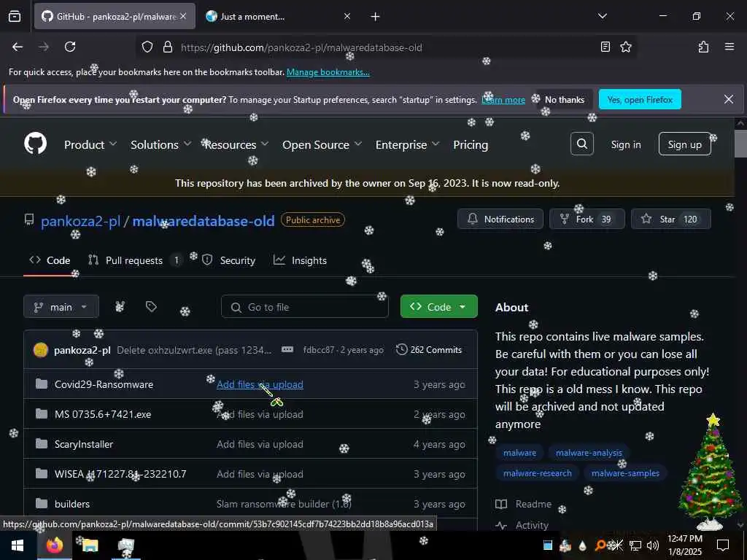Click the tags icon
Image resolution: width=747 pixels, height=560 pixels.
pos(151,307)
